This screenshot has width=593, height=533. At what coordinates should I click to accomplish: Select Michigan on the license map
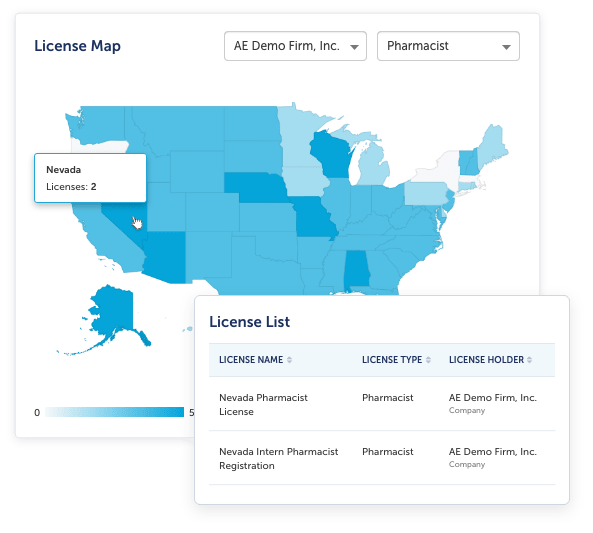(x=374, y=166)
